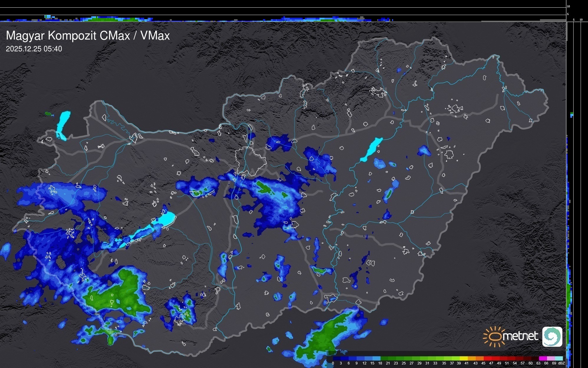Select the darkest blue 0 dBZ legend swatch

click(x=337, y=358)
